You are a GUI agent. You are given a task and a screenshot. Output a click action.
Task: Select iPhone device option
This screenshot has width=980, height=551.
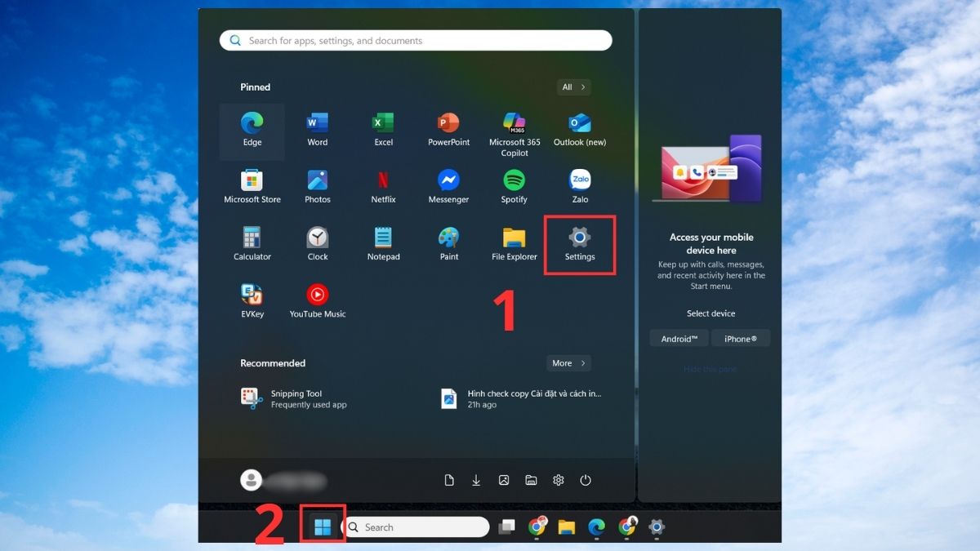pos(742,339)
